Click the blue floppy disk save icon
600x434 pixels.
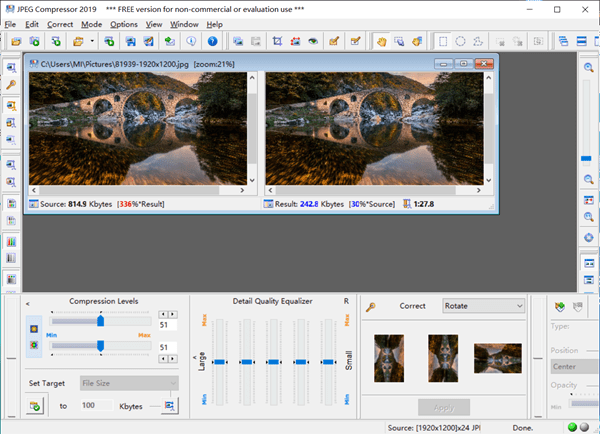pyautogui.click(x=130, y=41)
